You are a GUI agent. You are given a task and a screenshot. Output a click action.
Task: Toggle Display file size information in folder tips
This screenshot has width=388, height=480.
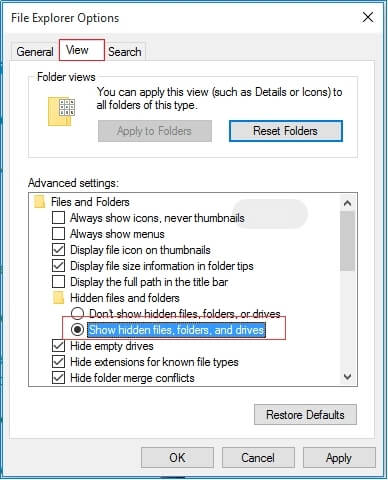58,266
